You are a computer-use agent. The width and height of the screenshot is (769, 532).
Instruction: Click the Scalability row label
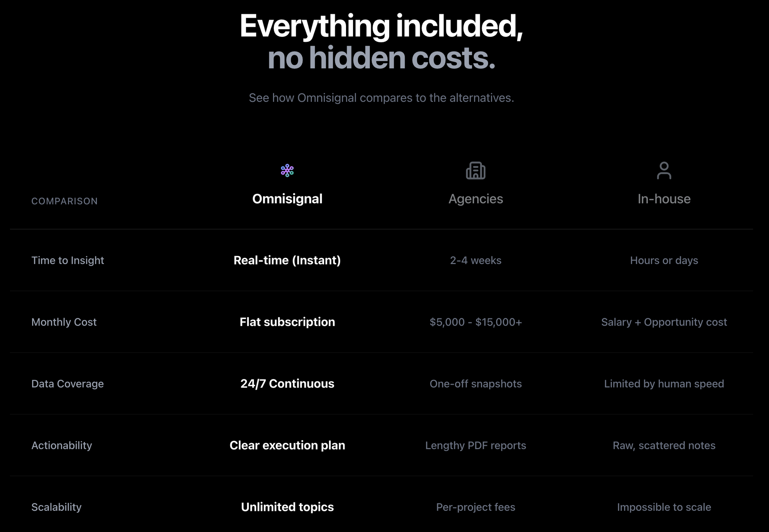tap(57, 507)
